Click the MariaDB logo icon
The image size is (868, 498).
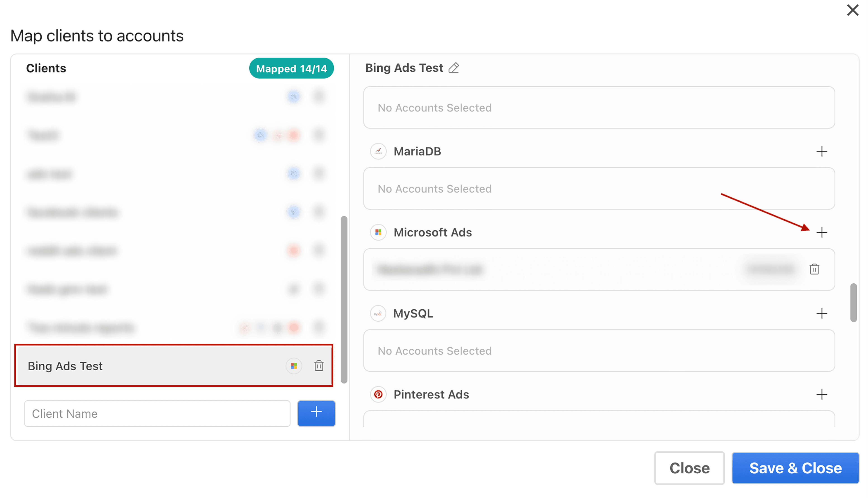click(x=378, y=151)
